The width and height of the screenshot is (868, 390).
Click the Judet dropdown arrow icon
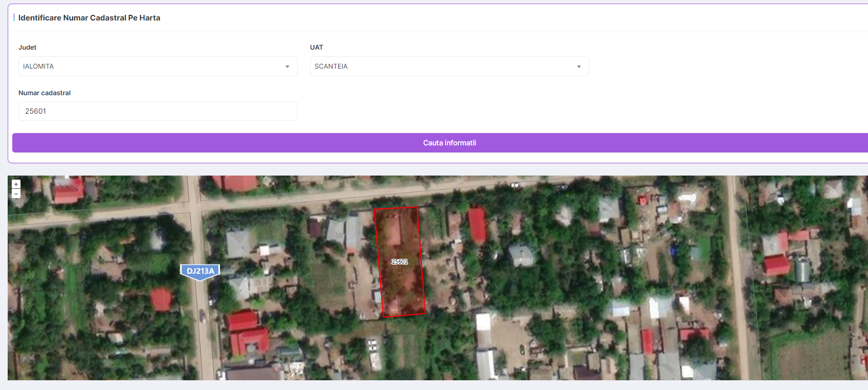point(287,67)
